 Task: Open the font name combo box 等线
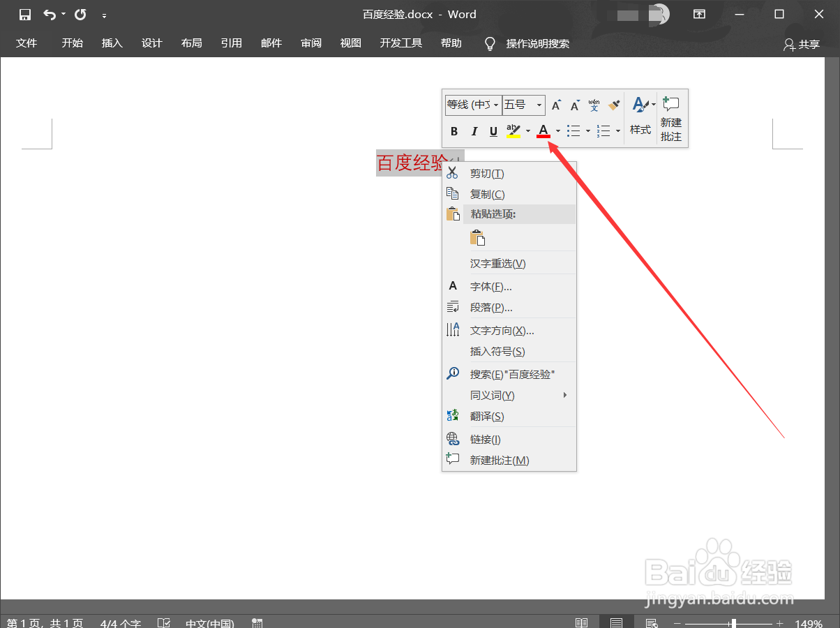[x=474, y=105]
